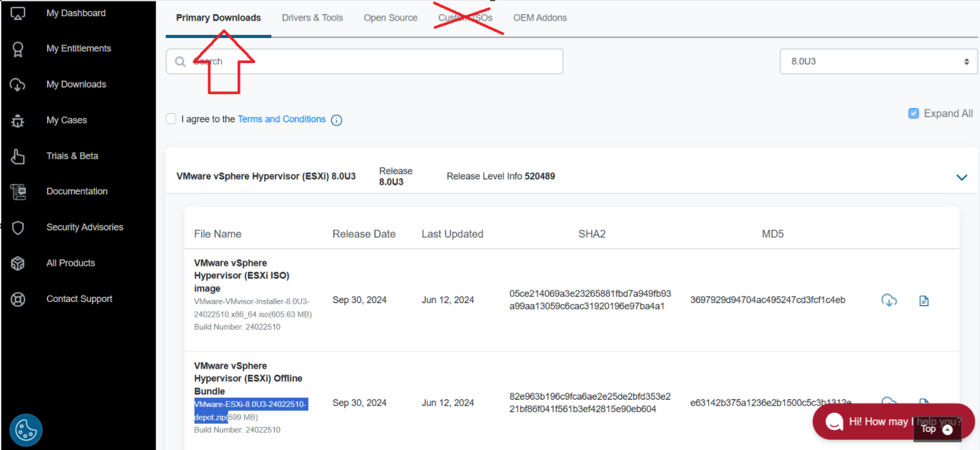Viewport: 980px width, 450px height.
Task: Click MD5 value 3697929d94704ac495247cd3fcf1c4eb
Action: click(x=767, y=300)
